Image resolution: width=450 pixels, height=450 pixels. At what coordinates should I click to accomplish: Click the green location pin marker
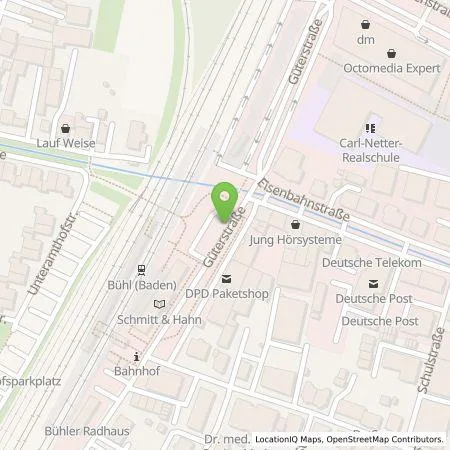225,202
